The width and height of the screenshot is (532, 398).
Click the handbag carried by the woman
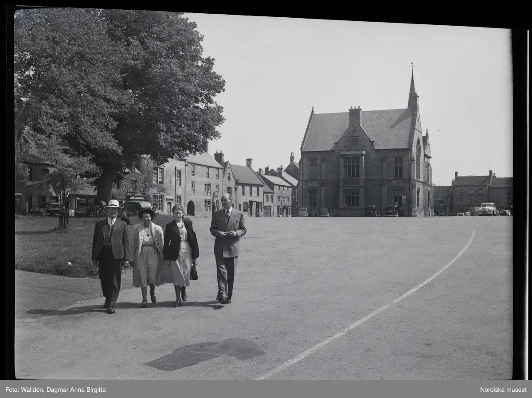pyautogui.click(x=194, y=272)
